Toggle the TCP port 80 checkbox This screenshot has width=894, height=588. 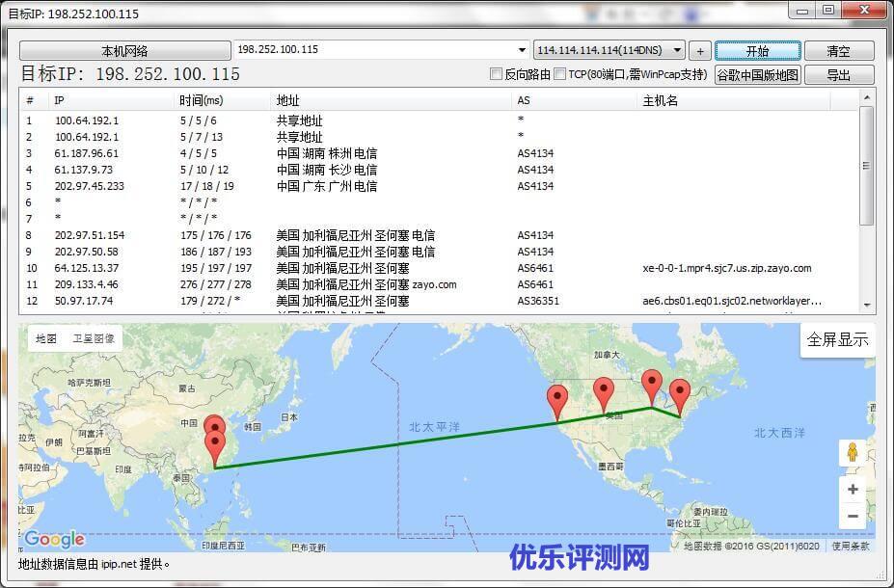coord(560,74)
